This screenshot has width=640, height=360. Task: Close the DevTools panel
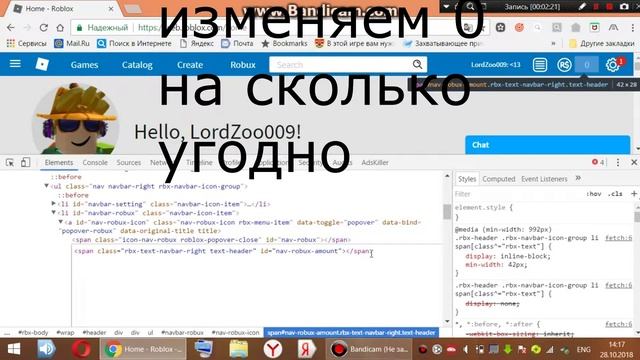click(634, 162)
